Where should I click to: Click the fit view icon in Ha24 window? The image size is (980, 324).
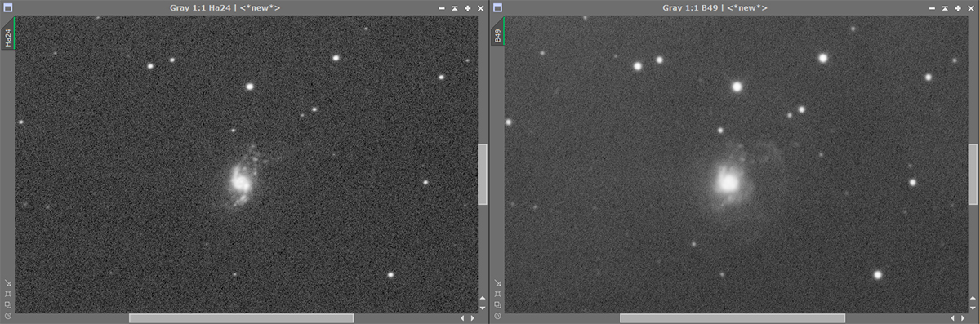7,294
